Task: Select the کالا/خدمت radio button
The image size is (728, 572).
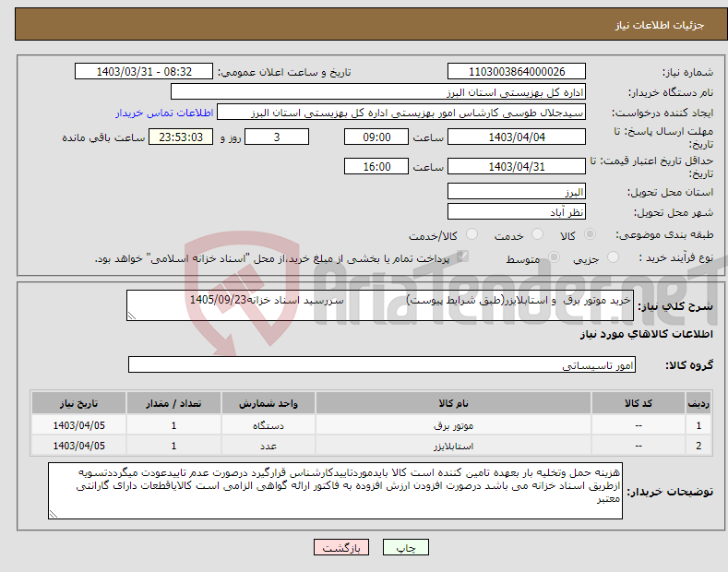Action: (471, 234)
